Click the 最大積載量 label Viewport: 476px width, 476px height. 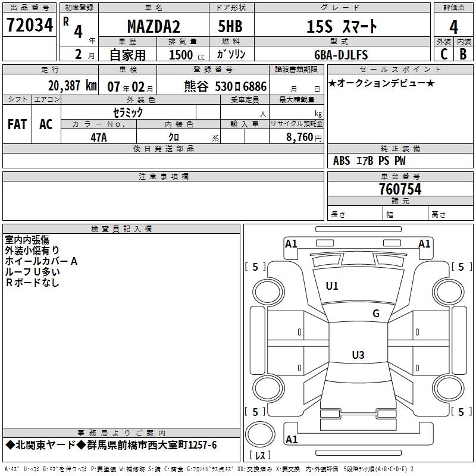(x=296, y=99)
